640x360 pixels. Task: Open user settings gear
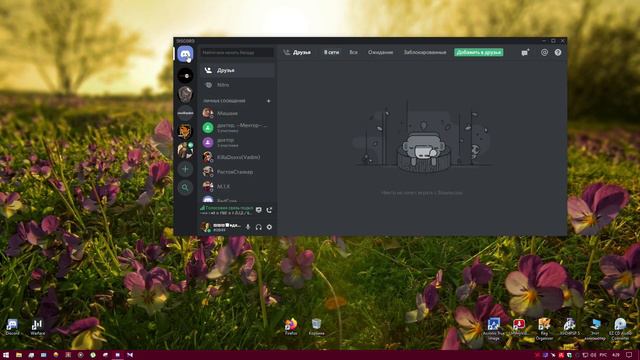click(269, 227)
